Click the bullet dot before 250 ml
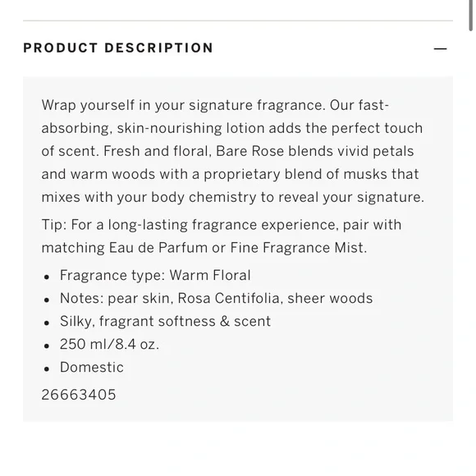This screenshot has height=476, width=476. (x=47, y=346)
